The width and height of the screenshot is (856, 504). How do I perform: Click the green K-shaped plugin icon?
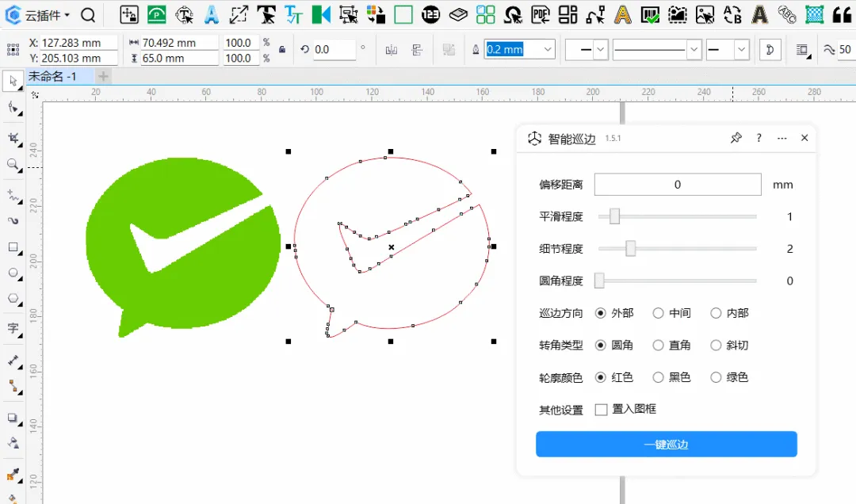click(321, 15)
